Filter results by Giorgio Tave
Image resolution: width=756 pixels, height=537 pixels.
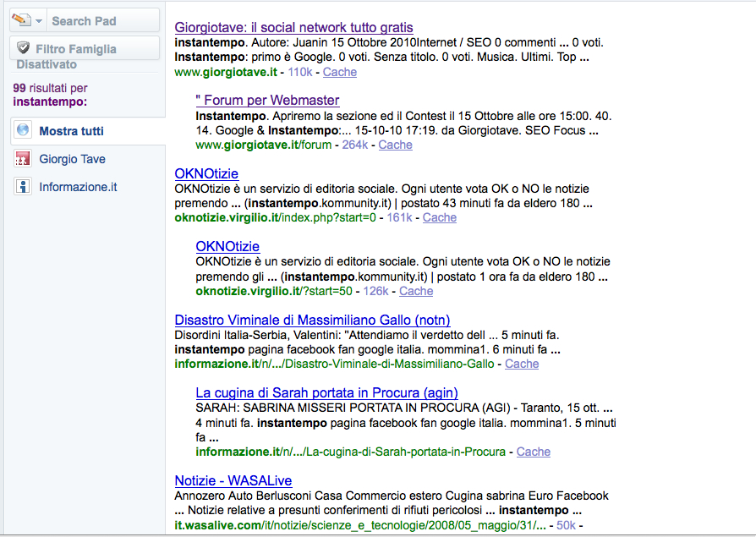click(x=72, y=159)
